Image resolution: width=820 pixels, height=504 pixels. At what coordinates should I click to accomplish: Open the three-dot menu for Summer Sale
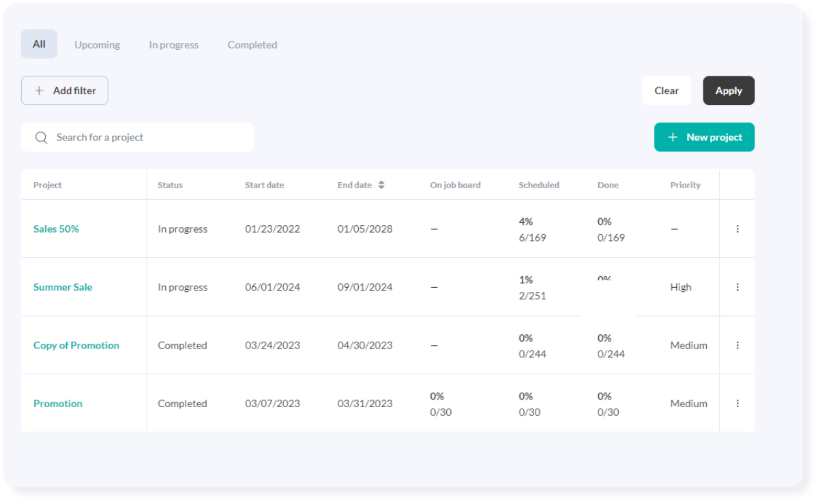(x=737, y=287)
